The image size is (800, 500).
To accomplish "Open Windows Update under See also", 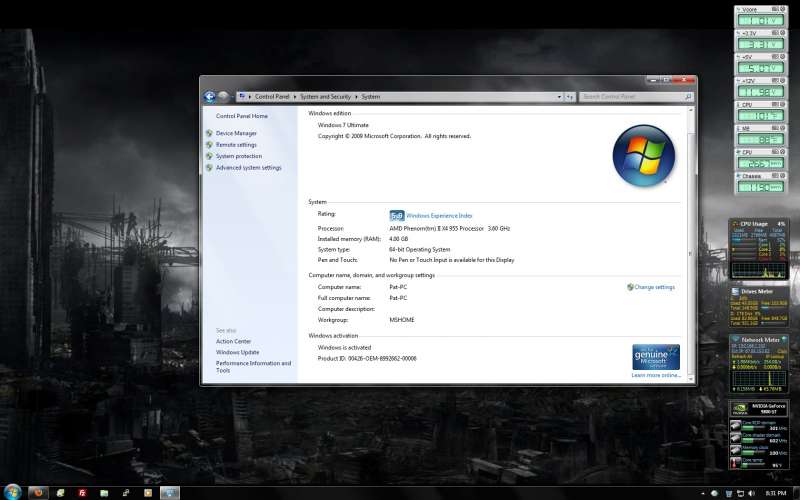I will (x=237, y=352).
